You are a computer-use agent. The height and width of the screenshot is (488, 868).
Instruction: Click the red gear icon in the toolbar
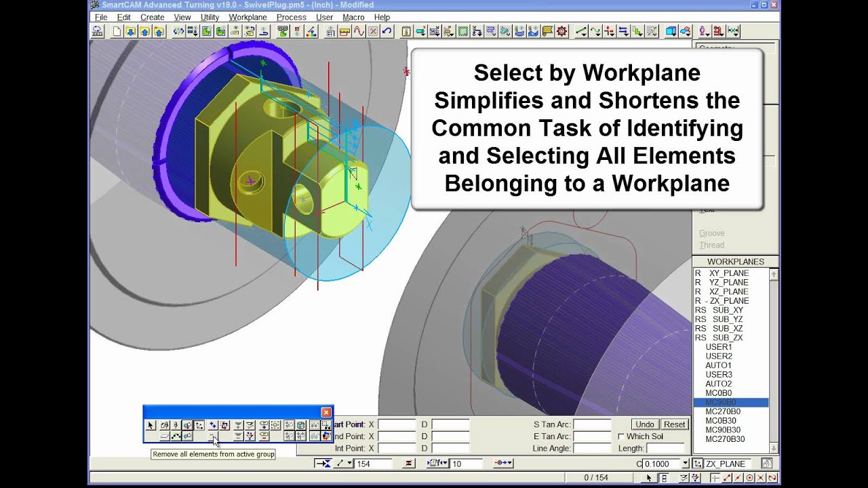pos(561,31)
